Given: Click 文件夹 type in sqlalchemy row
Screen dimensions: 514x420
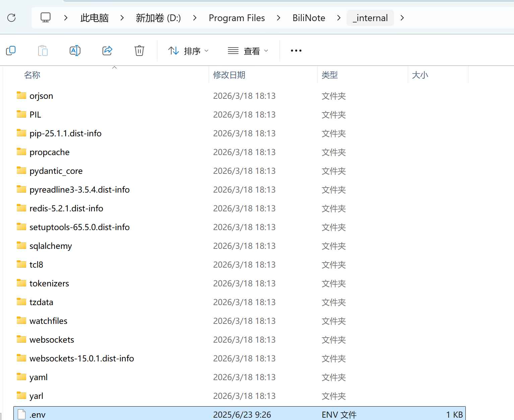Looking at the screenshot, I should click(x=334, y=246).
